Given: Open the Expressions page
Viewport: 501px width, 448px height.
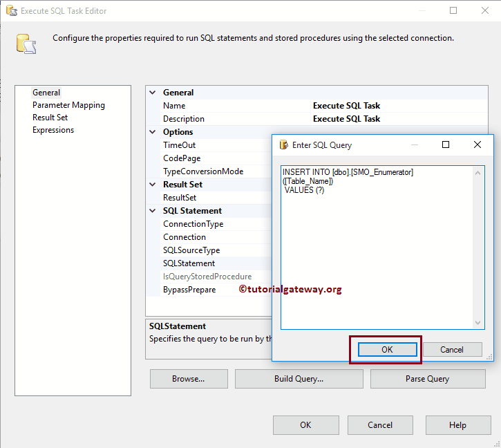Looking at the screenshot, I should pos(53,130).
